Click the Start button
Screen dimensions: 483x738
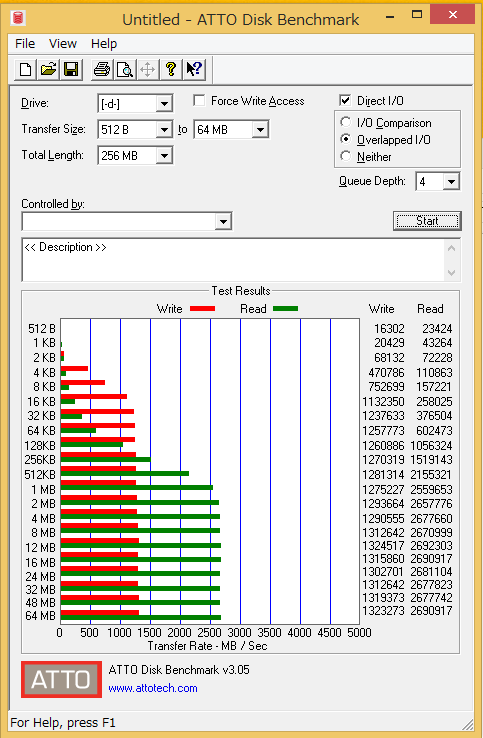(x=427, y=221)
